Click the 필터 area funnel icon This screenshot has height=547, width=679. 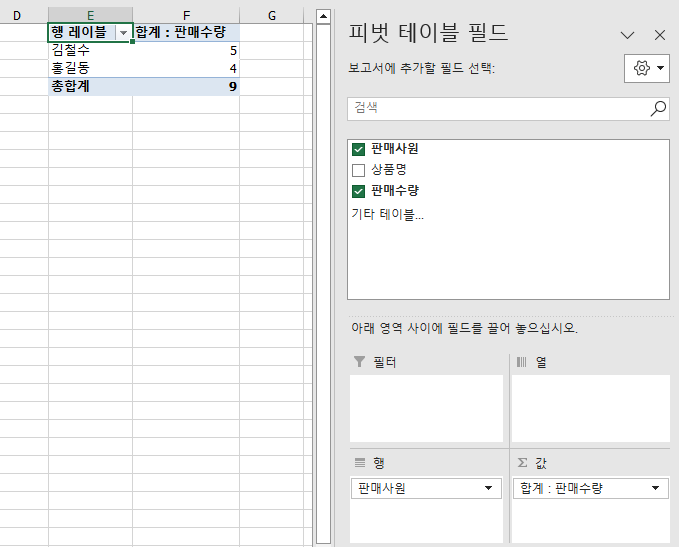359,362
